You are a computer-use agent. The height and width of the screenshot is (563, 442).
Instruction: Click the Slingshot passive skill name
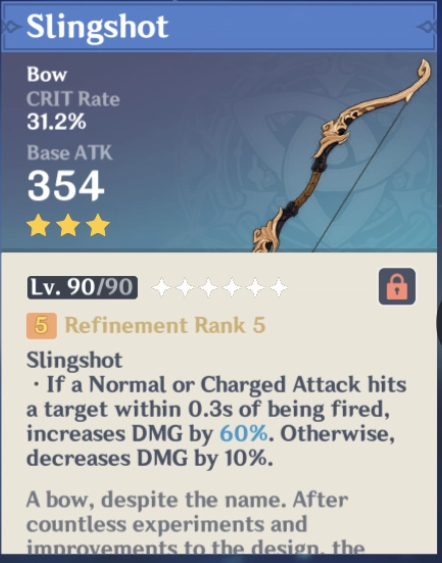pyautogui.click(x=75, y=360)
